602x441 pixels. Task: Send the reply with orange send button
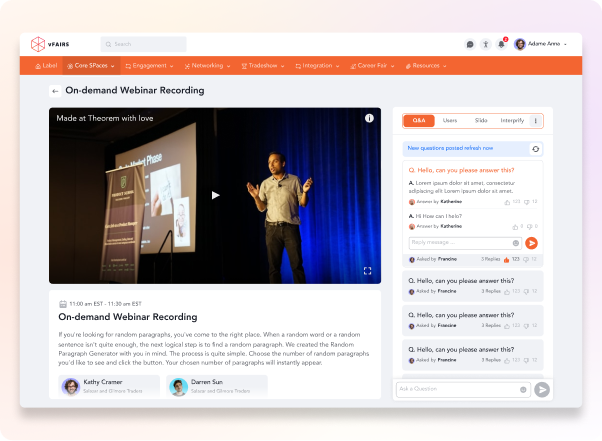531,243
